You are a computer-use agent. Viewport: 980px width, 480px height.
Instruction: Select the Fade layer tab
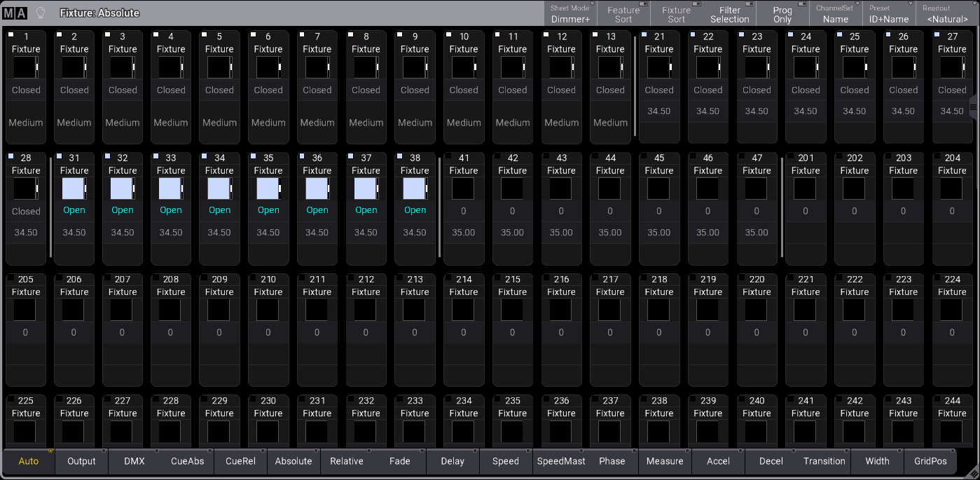pyautogui.click(x=399, y=461)
